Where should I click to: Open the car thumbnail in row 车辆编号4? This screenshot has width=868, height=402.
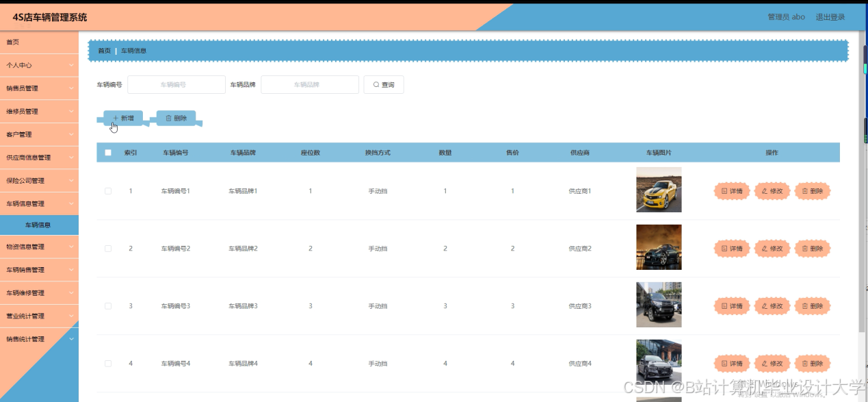(659, 362)
